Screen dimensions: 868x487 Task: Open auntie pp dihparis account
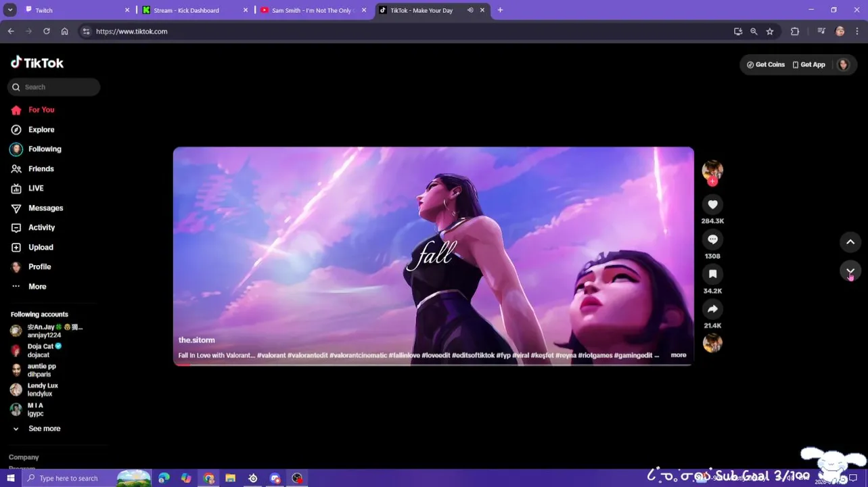34,370
